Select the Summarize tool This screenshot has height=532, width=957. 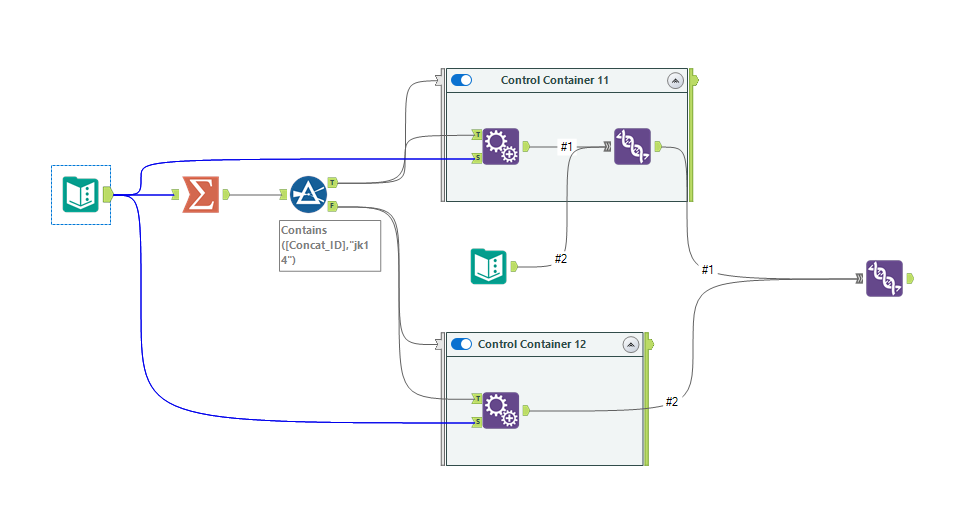[201, 194]
